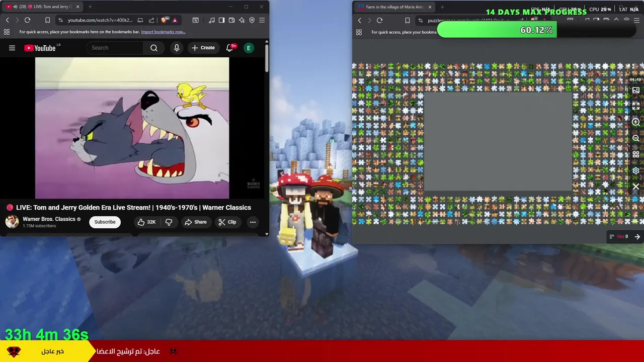This screenshot has height=362, width=644.
Task: Click the share icon in YouTube address bar
Action: 151,20
